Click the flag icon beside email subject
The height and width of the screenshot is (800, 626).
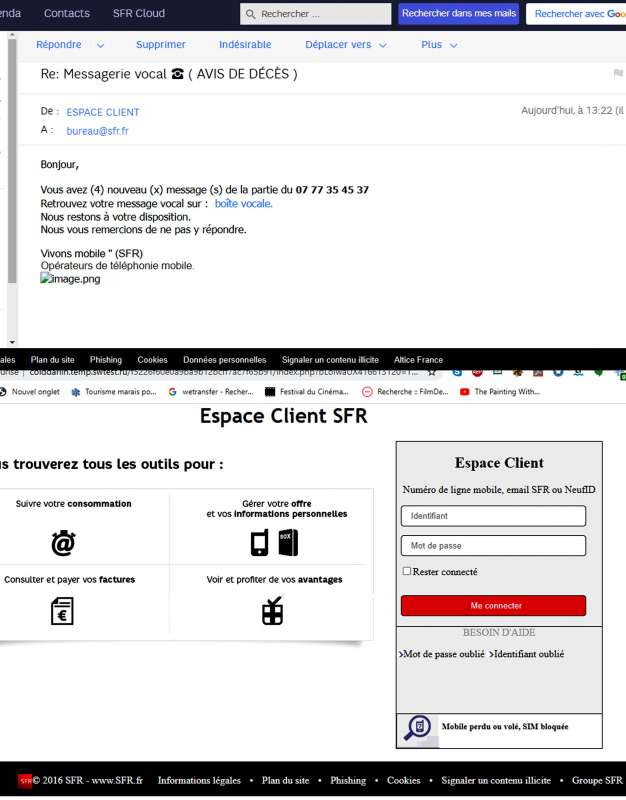pyautogui.click(x=618, y=74)
